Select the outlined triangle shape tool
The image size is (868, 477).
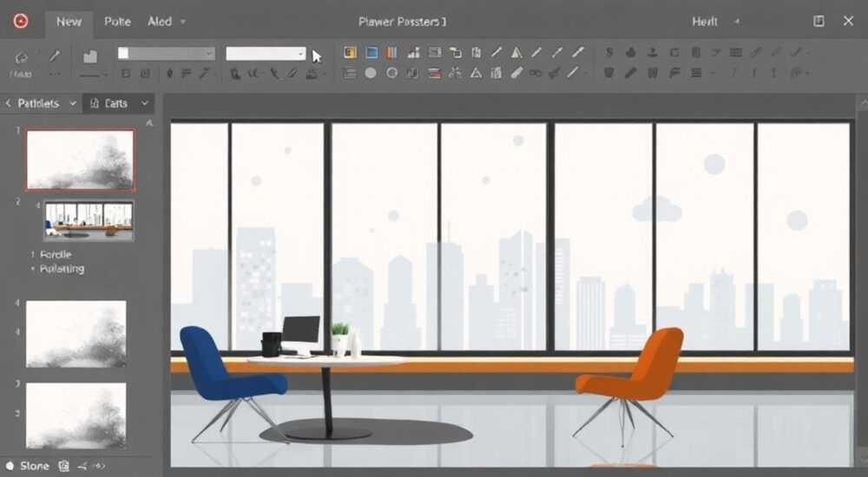[x=476, y=73]
